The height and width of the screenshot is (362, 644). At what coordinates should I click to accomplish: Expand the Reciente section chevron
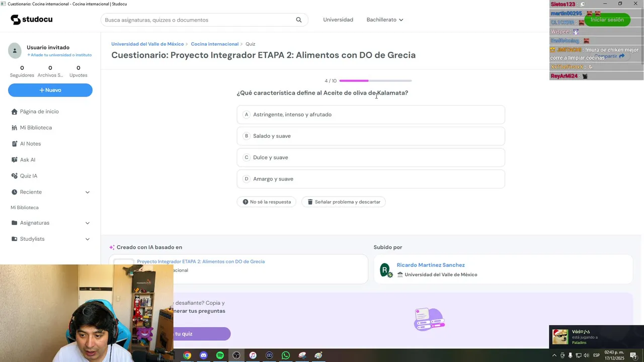pos(88,192)
